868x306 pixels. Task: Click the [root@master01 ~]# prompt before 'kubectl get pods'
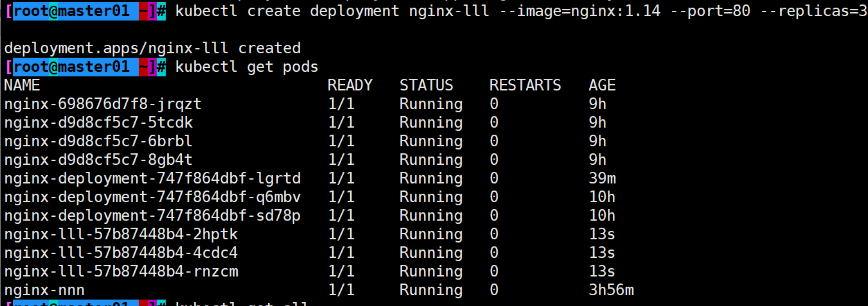pos(85,67)
